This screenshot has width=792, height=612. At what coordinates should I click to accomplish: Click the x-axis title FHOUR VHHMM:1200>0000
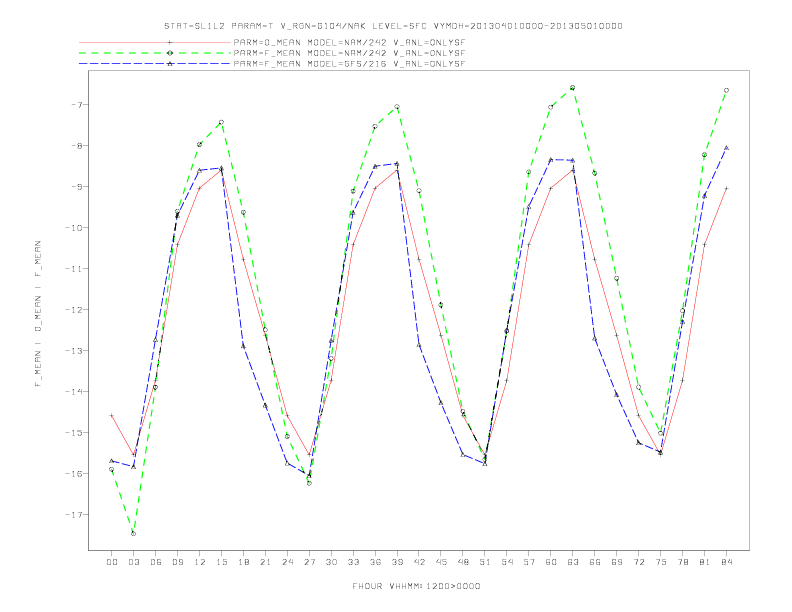(416, 586)
